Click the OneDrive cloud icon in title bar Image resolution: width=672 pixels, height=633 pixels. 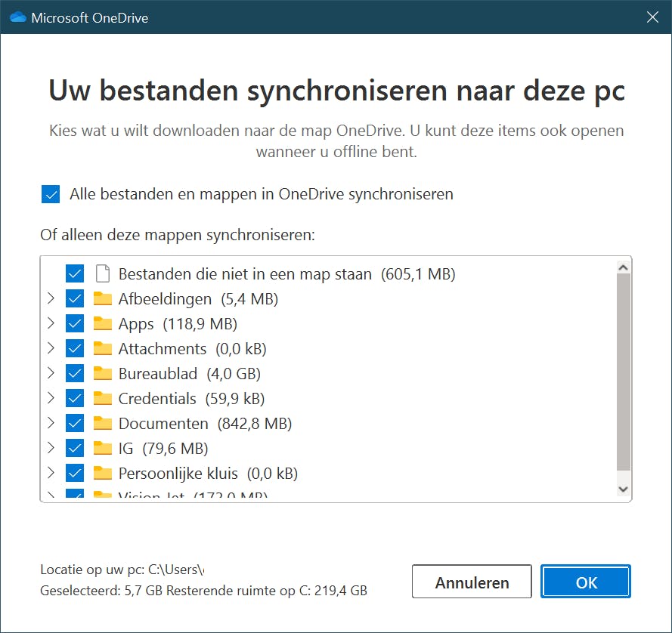pos(18,17)
